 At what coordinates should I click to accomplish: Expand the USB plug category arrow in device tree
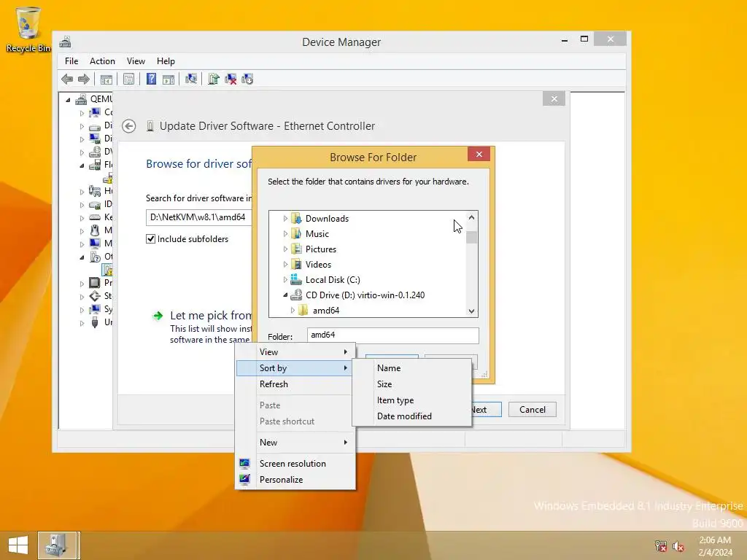82,323
